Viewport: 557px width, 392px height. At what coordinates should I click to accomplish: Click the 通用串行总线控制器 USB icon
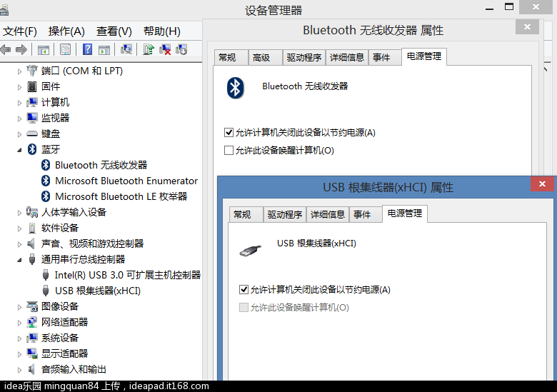tap(32, 259)
